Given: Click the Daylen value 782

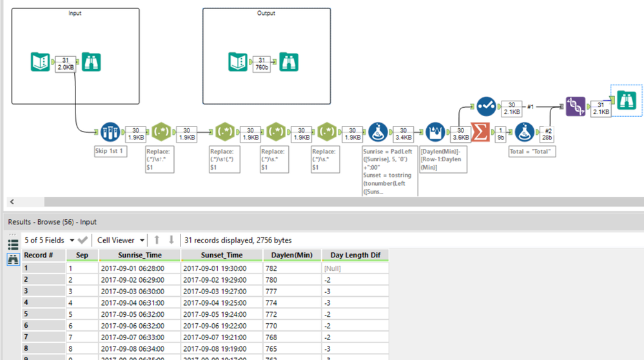Looking at the screenshot, I should (292, 268).
